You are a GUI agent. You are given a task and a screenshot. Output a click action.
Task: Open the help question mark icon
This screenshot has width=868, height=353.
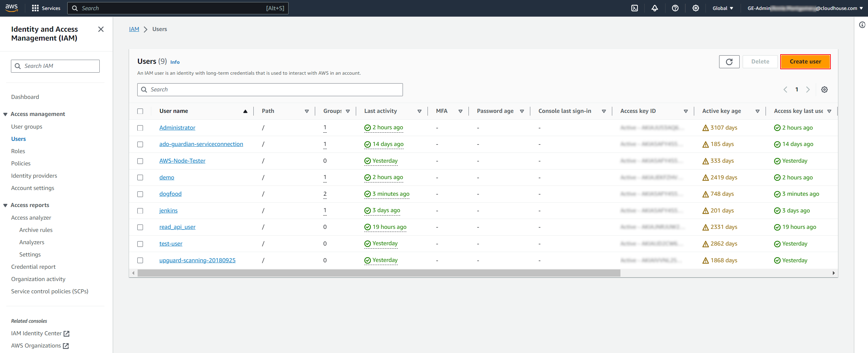click(x=675, y=8)
